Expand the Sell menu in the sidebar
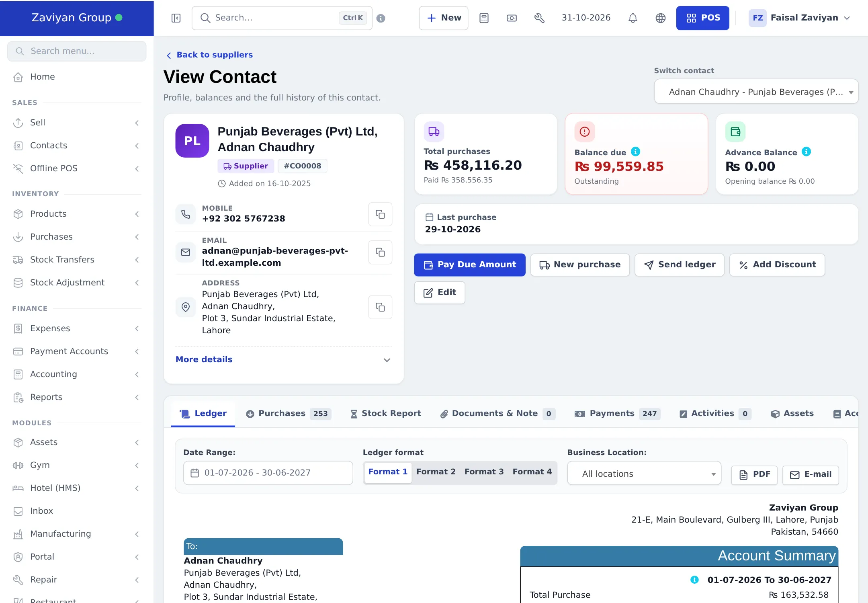The image size is (868, 603). pyautogui.click(x=77, y=123)
